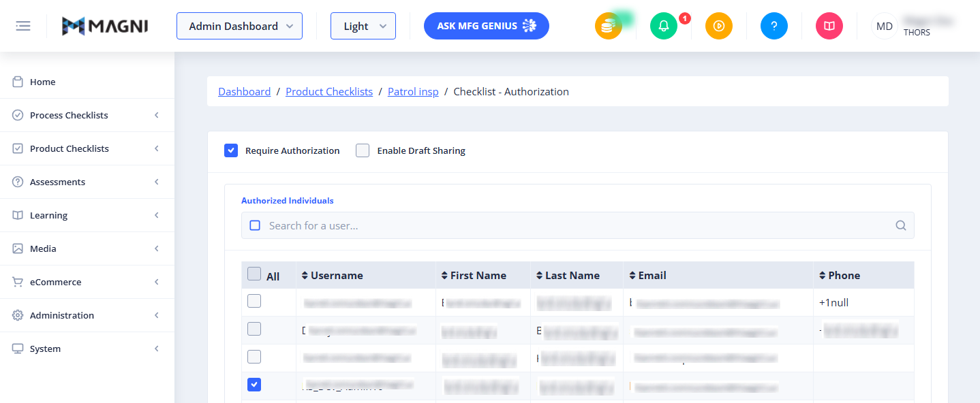Enable Draft Sharing checkbox

(x=363, y=150)
